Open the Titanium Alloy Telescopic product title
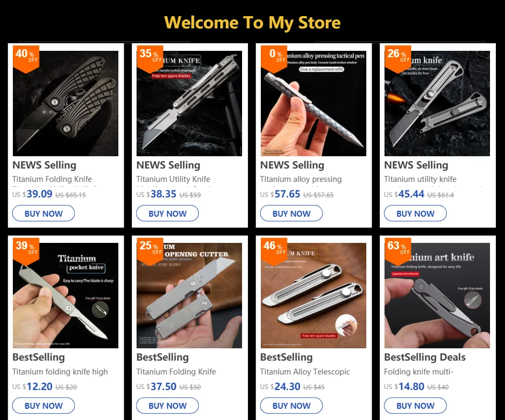This screenshot has height=420, width=505. 305,372
